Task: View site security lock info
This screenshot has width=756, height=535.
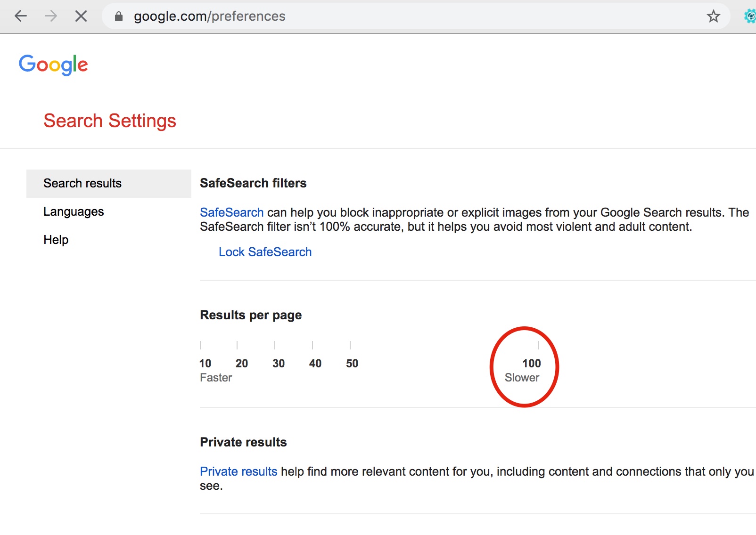Action: click(x=119, y=16)
